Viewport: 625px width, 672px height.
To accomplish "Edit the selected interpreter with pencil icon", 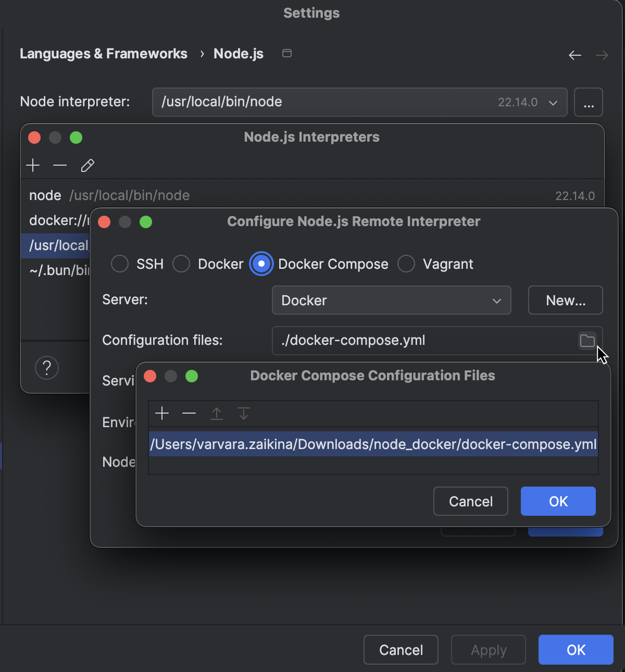I will tap(87, 166).
